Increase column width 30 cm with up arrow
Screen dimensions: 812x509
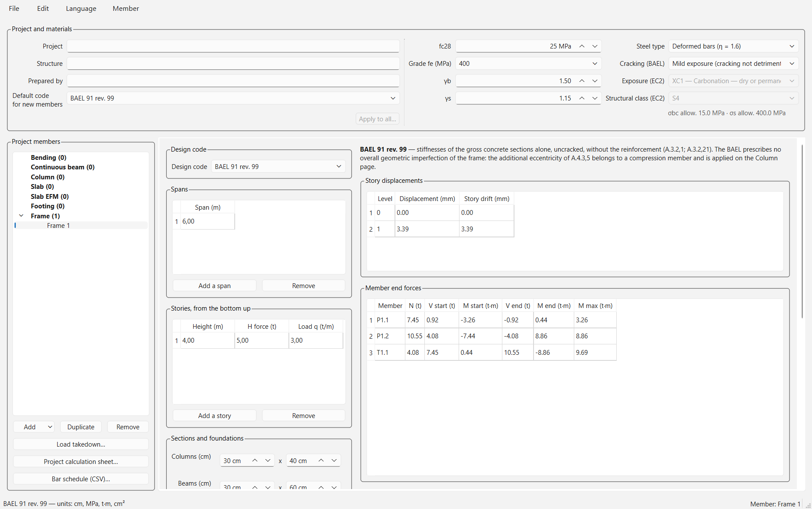pos(255,460)
